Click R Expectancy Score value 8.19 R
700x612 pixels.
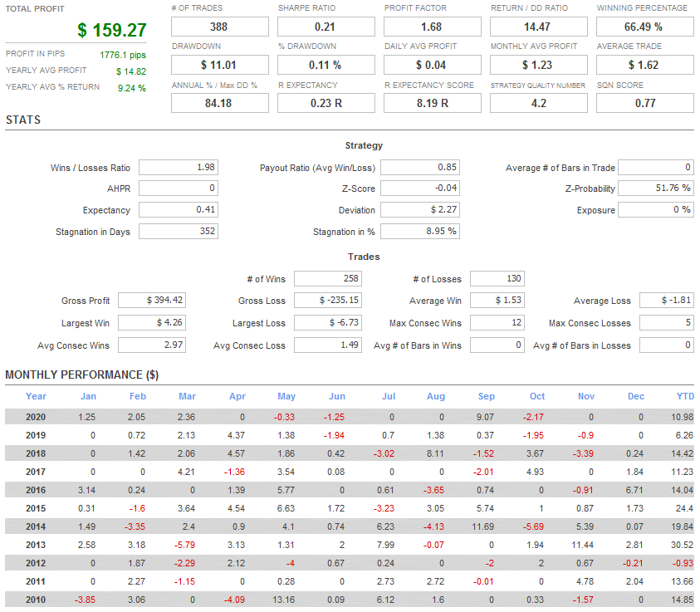pyautogui.click(x=432, y=103)
